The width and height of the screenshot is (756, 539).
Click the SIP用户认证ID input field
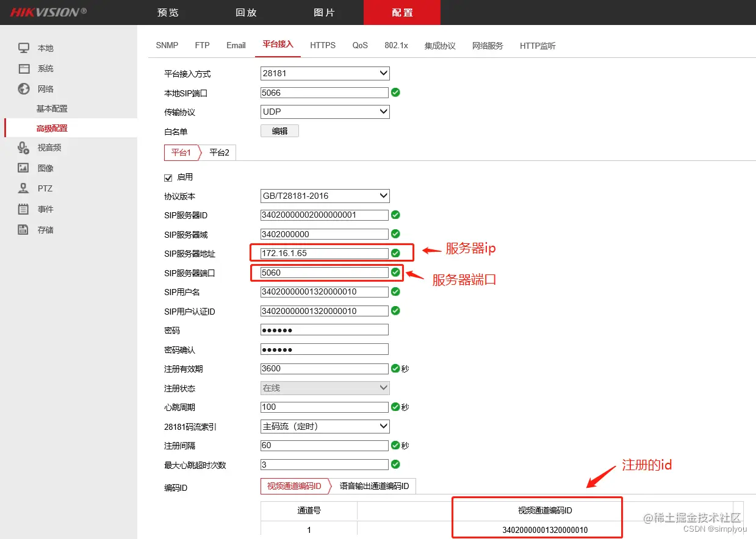325,311
